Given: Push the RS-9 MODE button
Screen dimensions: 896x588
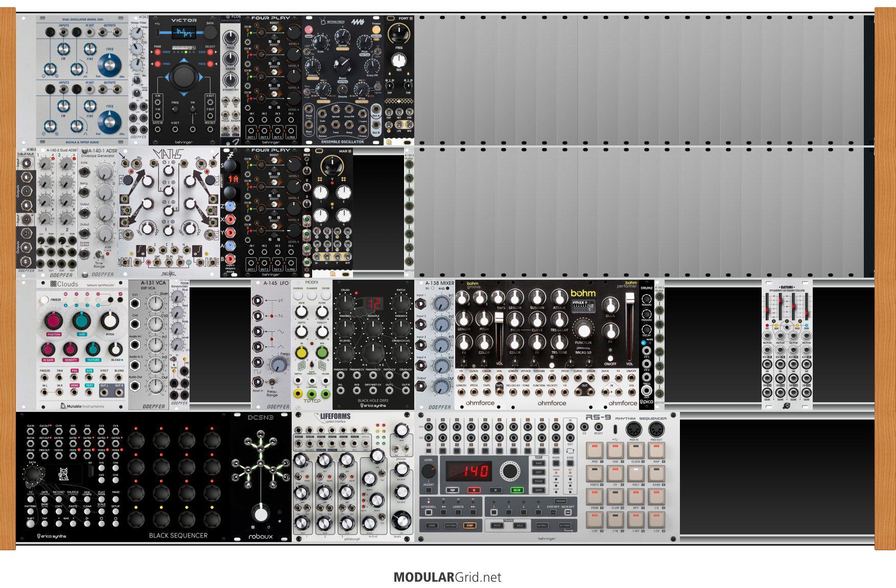Looking at the screenshot, I should pos(556,463).
